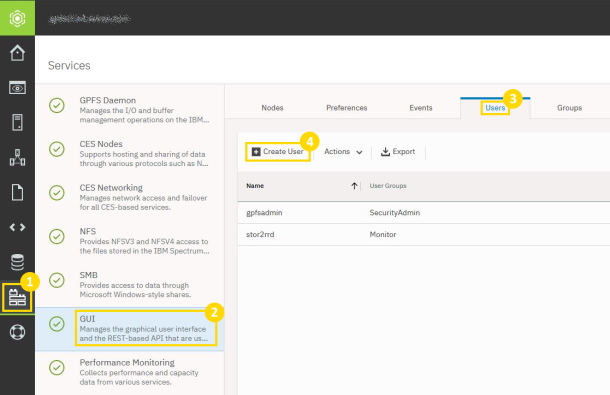Viewport: 610px width, 395px height.
Task: Click the SecurityAdmin group cell
Action: (x=394, y=212)
